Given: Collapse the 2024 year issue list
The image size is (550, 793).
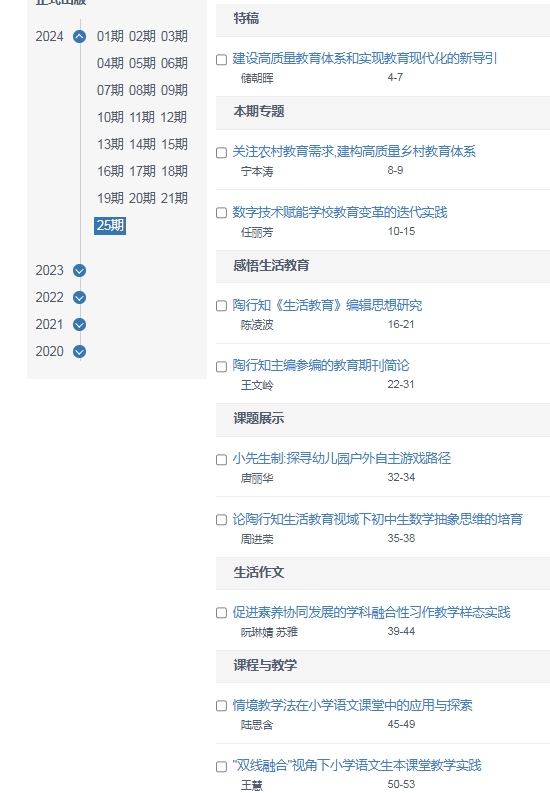Looking at the screenshot, I should (x=79, y=36).
